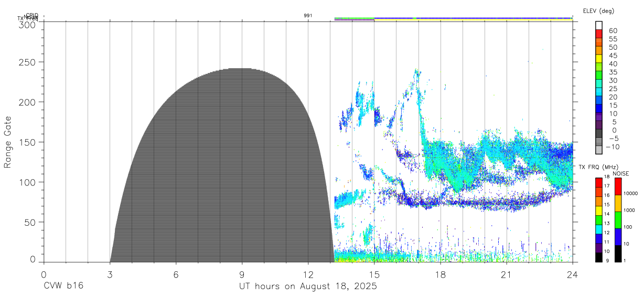This screenshot has height=297, width=644.
Task: Select the '150' Range Gate tick label
Action: point(28,142)
